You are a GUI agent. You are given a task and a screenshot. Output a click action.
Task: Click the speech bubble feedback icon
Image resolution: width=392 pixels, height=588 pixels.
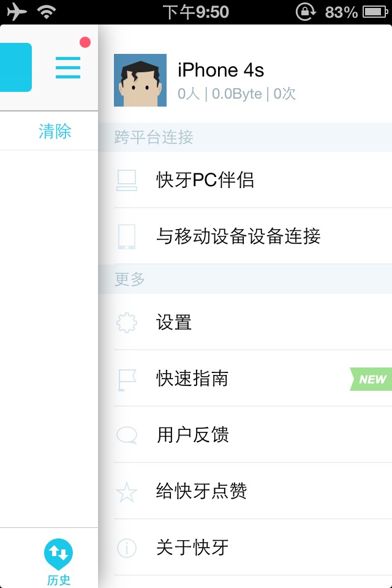pyautogui.click(x=127, y=435)
